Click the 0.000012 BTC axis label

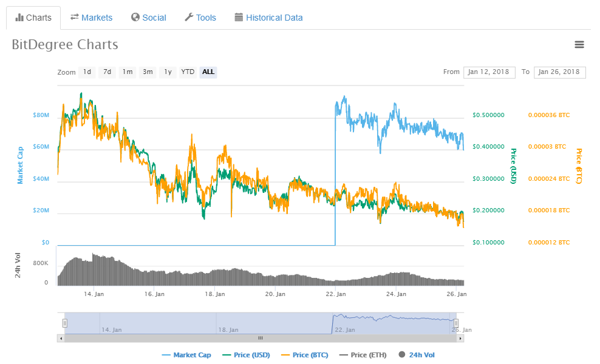click(x=549, y=243)
